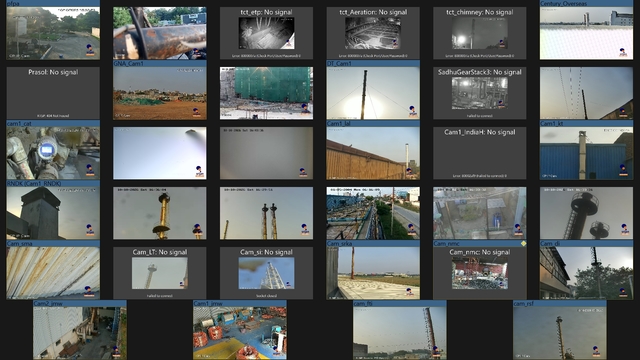Open the Cam1_kt blue shed feed
Viewport: 640px width, 360px height.
(586, 153)
